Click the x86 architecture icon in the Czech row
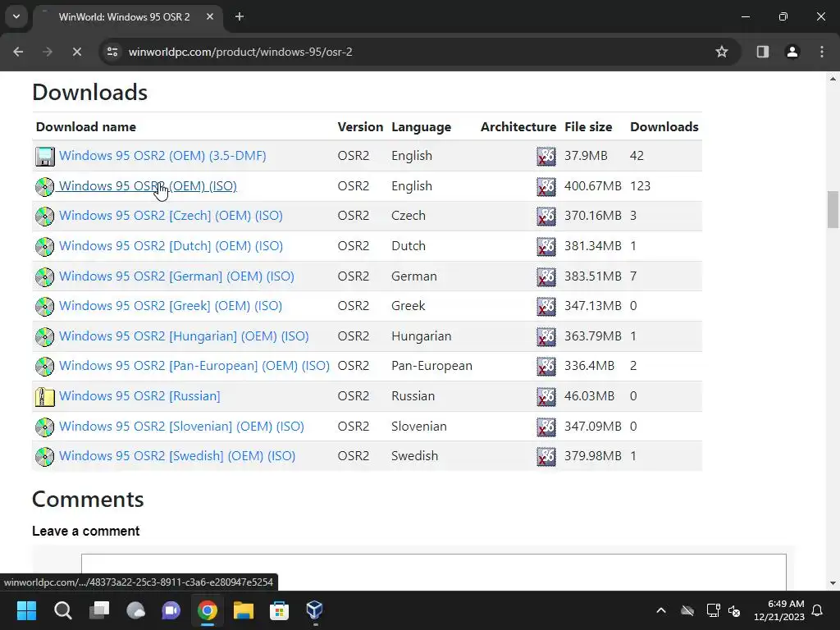840x630 pixels. 546,216
